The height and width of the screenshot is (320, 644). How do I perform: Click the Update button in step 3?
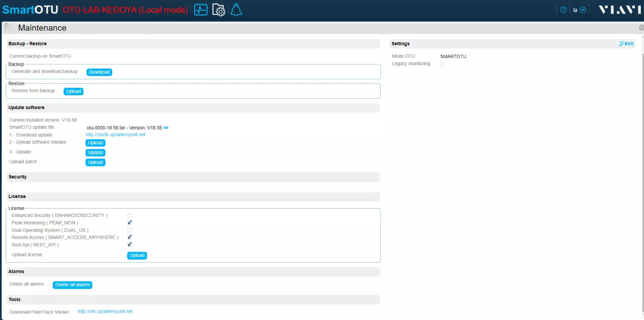(x=95, y=153)
